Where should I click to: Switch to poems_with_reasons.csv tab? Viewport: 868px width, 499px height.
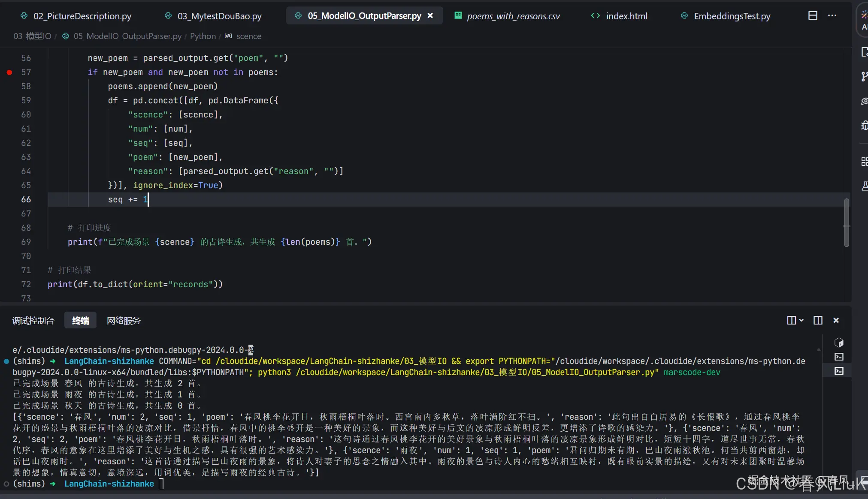[x=513, y=16]
